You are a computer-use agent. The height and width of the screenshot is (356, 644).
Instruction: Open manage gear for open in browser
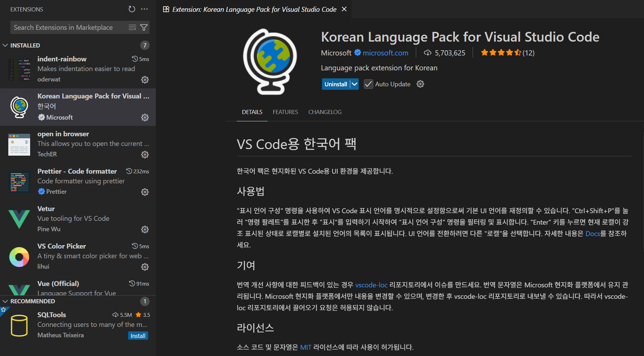(x=145, y=155)
